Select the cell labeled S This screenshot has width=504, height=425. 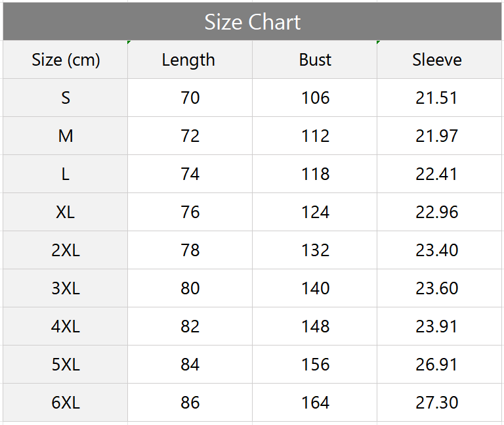pyautogui.click(x=66, y=98)
